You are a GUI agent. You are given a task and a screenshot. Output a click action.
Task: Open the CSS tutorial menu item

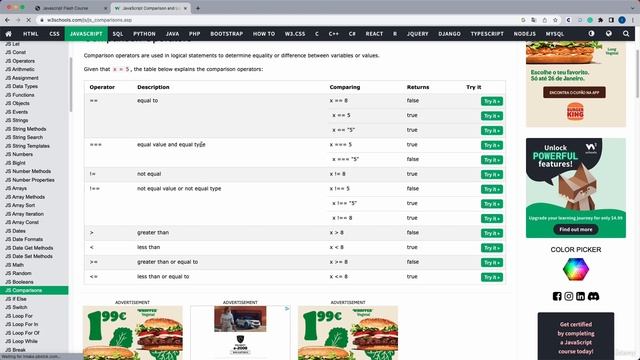click(x=54, y=34)
